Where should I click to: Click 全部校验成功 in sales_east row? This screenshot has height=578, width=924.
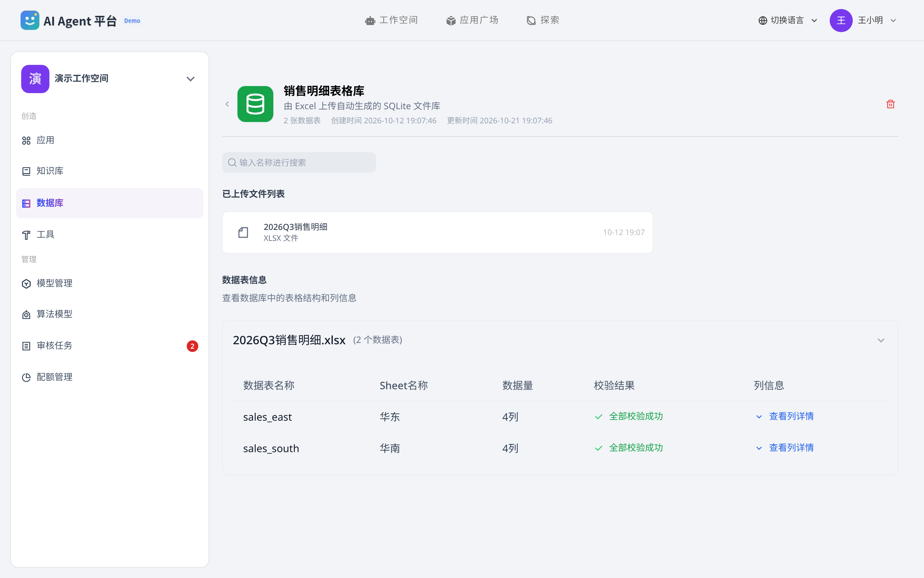pyautogui.click(x=629, y=416)
